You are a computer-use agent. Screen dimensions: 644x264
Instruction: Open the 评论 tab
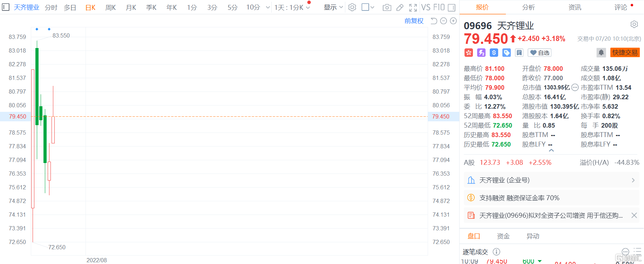[x=621, y=7]
